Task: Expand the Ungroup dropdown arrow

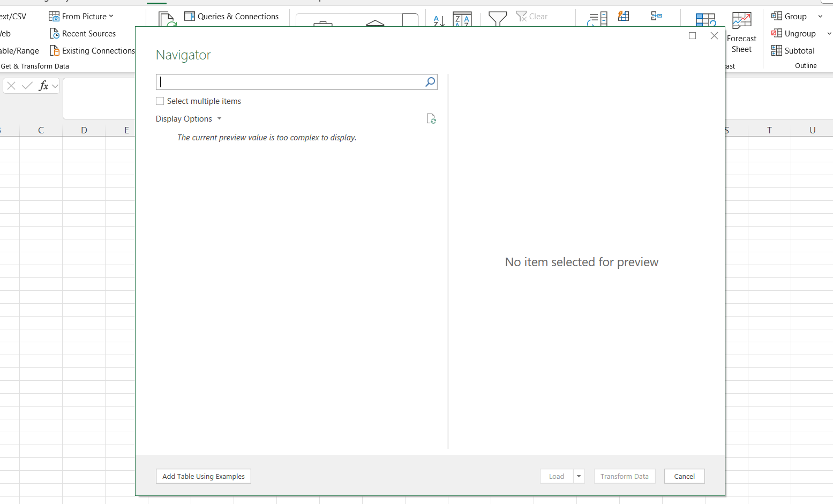Action: (829, 34)
